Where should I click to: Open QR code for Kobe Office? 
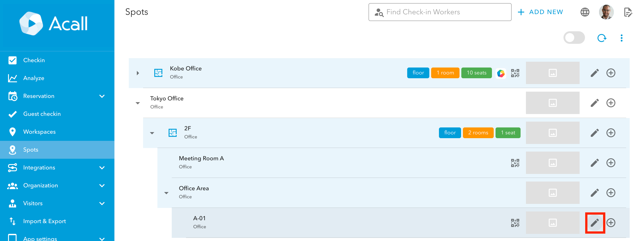pyautogui.click(x=515, y=73)
